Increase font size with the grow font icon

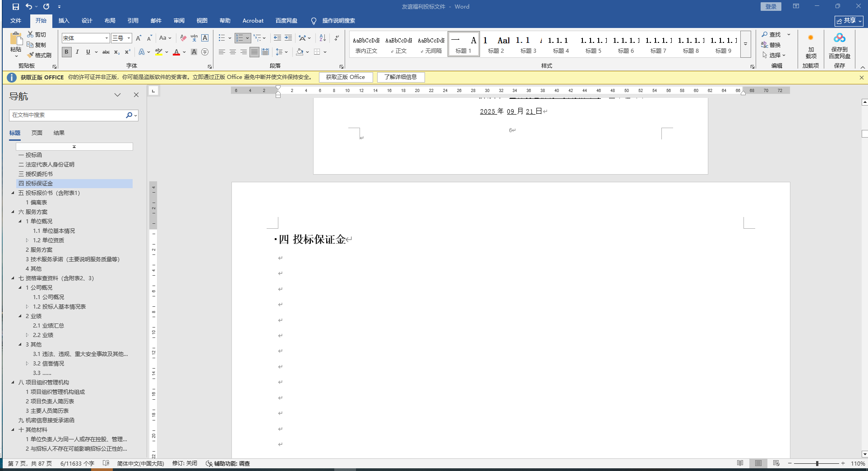[x=139, y=38]
